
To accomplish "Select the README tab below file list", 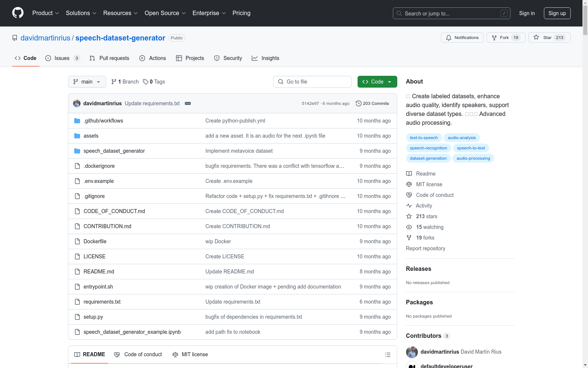I will [x=90, y=354].
